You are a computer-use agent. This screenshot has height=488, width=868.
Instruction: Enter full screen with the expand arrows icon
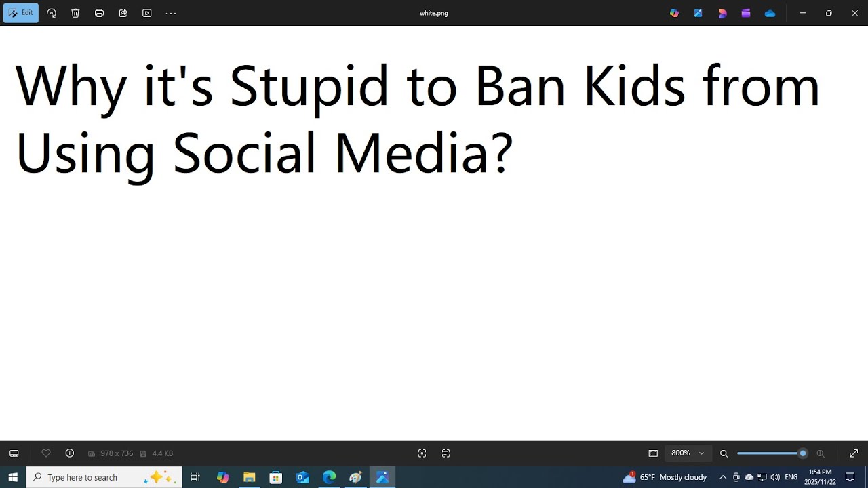(x=854, y=453)
